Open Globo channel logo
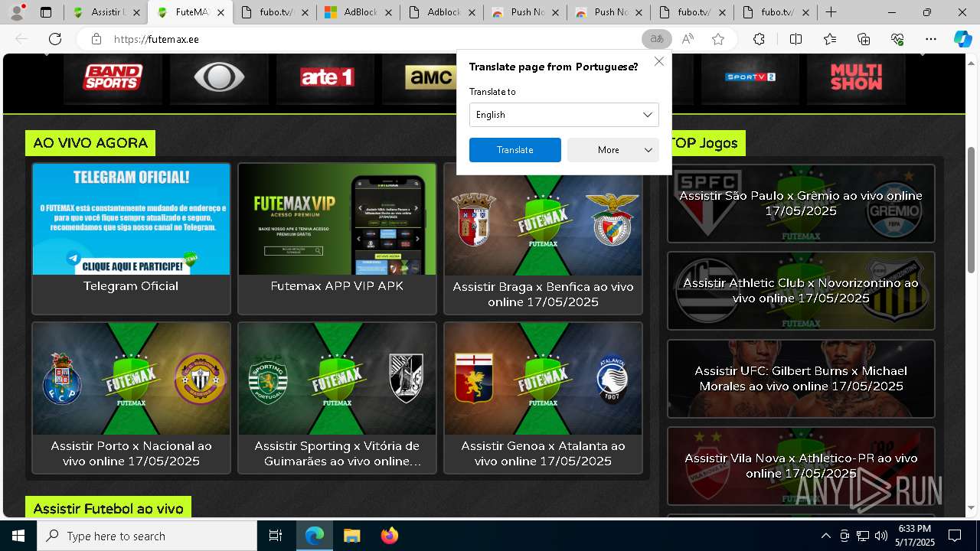Image resolution: width=980 pixels, height=551 pixels. tap(219, 77)
